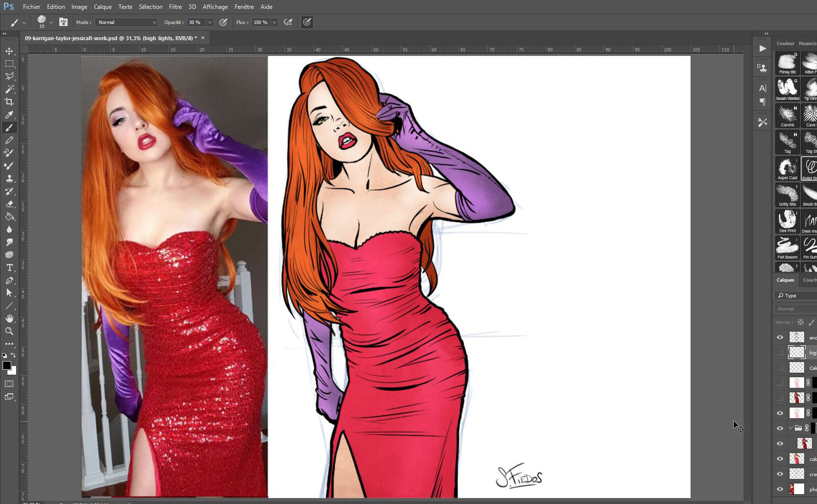817x504 pixels.
Task: Open the Fichier menu
Action: tap(32, 7)
